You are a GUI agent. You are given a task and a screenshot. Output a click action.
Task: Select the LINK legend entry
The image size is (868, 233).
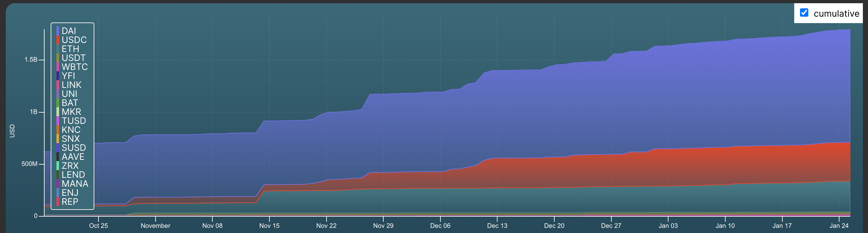[x=69, y=85]
